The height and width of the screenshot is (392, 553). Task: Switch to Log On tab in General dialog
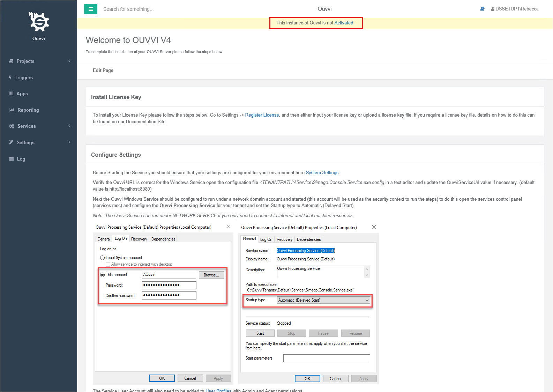[266, 239]
